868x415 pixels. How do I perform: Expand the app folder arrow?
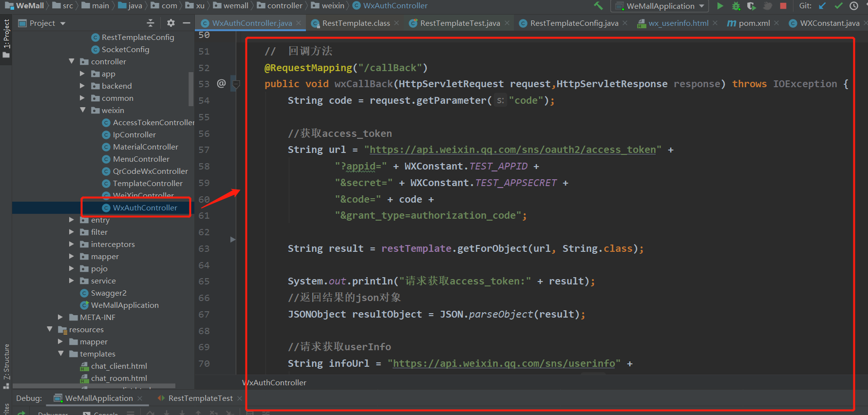tap(82, 74)
